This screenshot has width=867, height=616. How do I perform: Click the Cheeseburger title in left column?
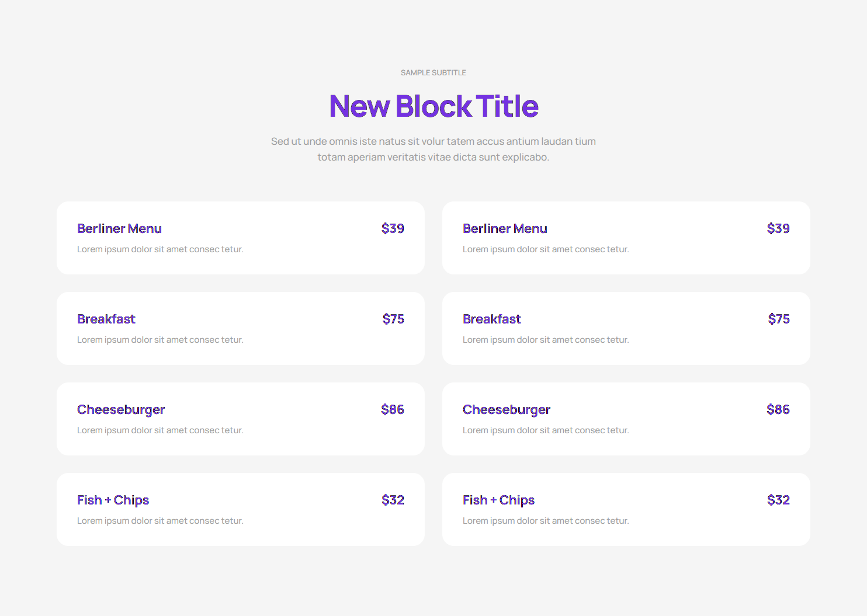(121, 410)
